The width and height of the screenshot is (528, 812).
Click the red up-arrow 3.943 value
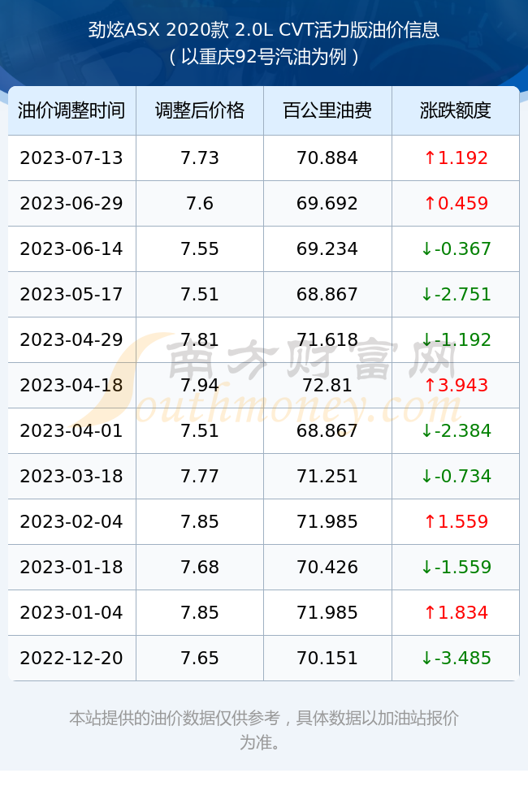456,385
